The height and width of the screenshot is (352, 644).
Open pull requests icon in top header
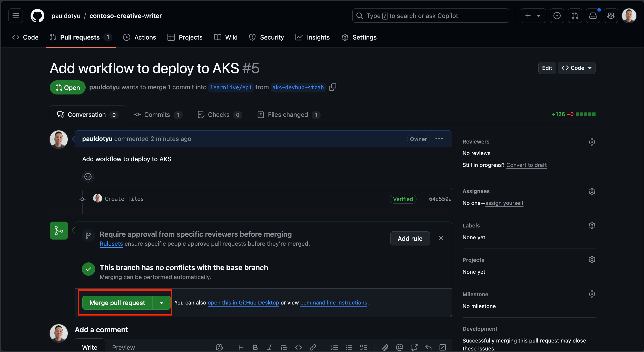[x=575, y=16]
